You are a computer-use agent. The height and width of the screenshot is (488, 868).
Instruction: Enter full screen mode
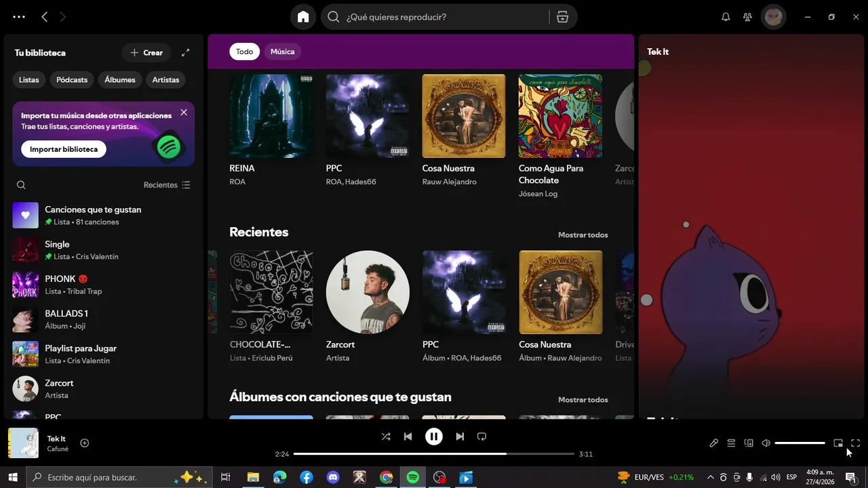click(x=855, y=443)
